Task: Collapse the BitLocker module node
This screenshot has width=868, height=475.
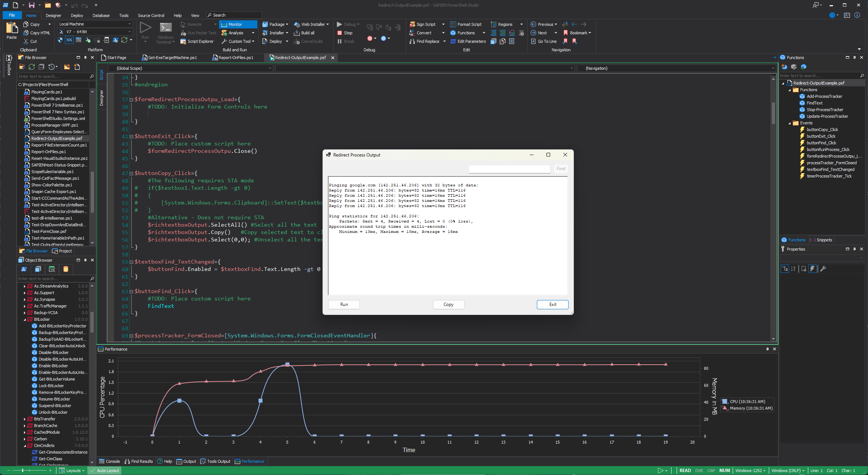Action: (25, 319)
